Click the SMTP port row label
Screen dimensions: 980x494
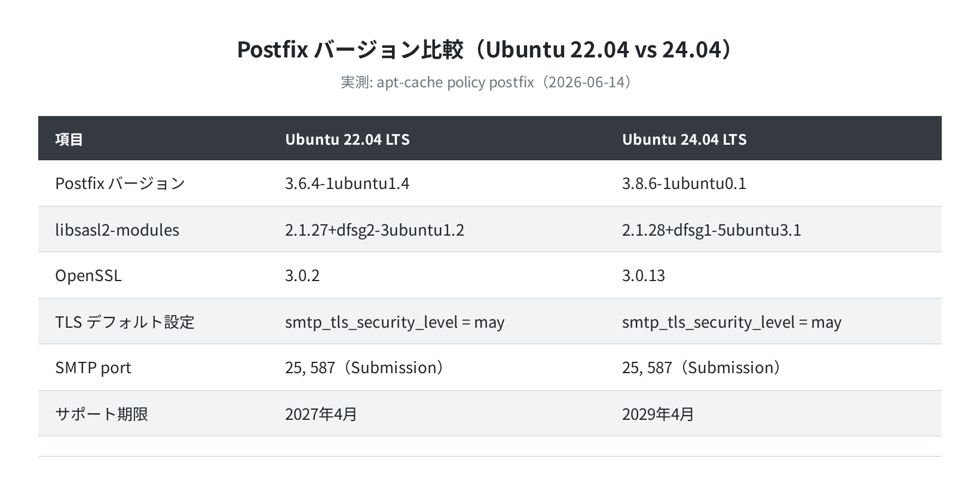[x=93, y=368]
